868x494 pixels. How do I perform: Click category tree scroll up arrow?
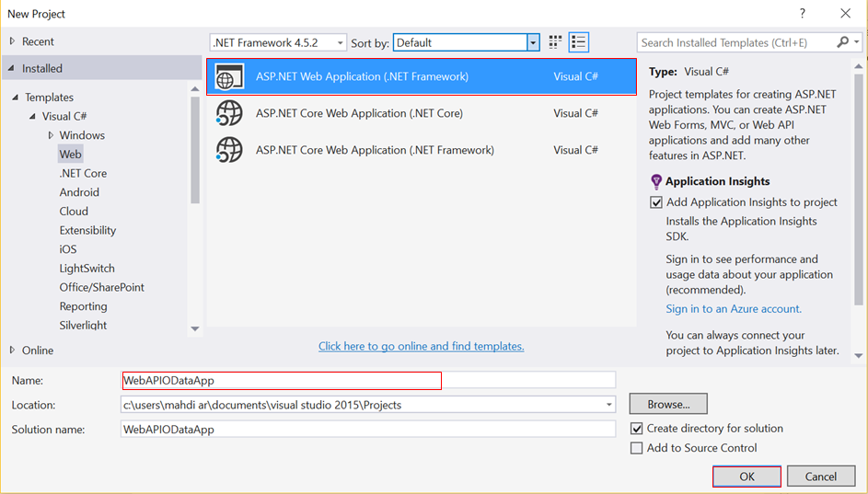pos(195,88)
